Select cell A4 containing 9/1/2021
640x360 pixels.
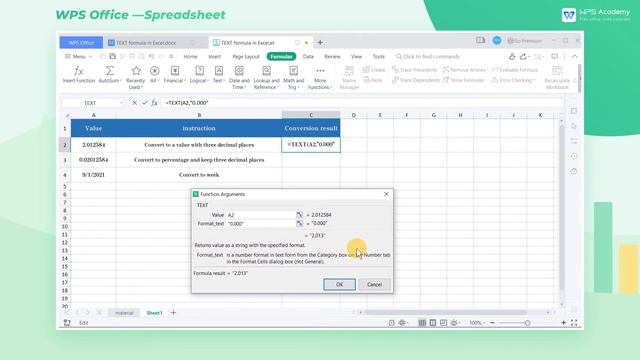click(x=93, y=175)
